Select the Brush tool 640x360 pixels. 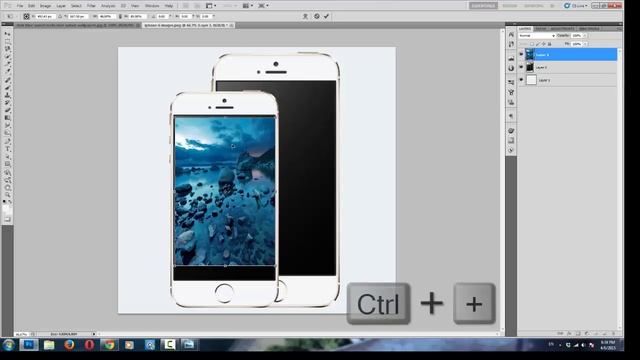pyautogui.click(x=7, y=87)
